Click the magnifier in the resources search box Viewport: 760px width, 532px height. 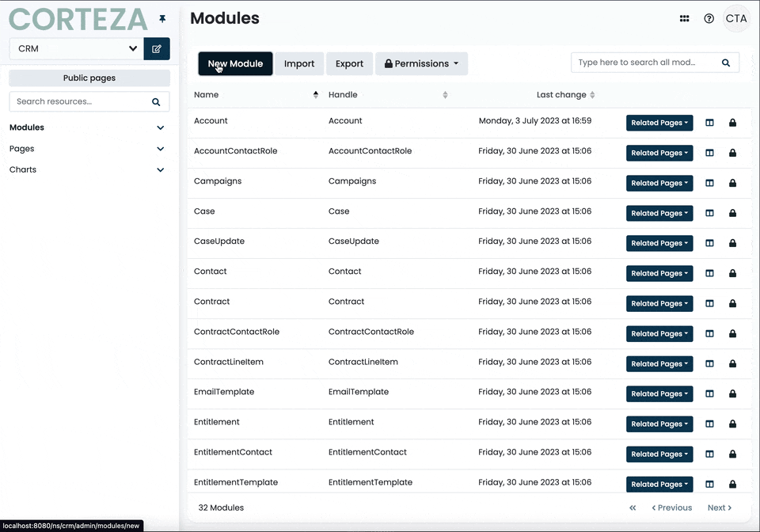(157, 101)
